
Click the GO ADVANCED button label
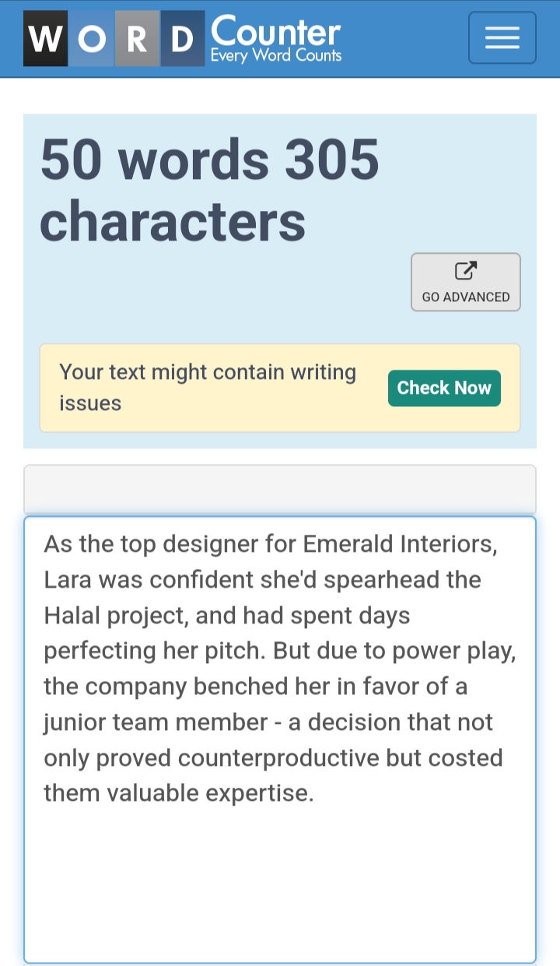point(466,297)
